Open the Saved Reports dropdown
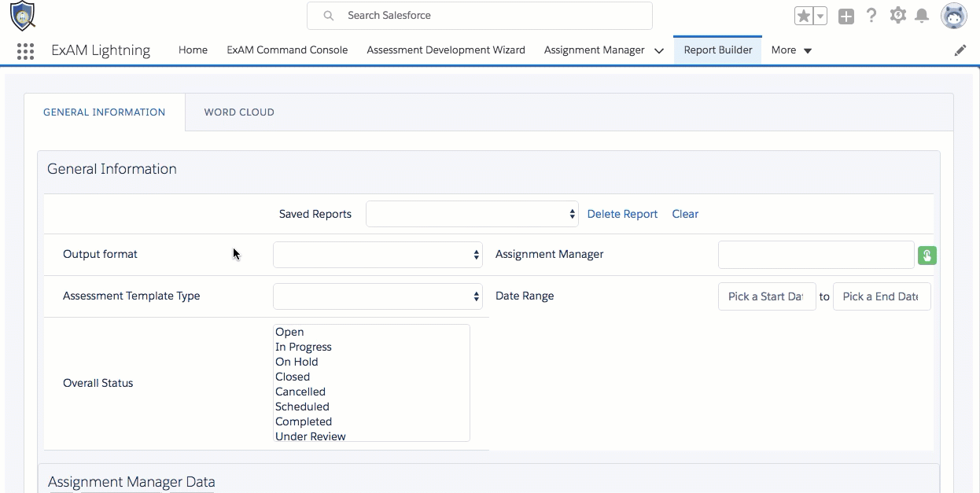The height and width of the screenshot is (493, 980). [472, 214]
